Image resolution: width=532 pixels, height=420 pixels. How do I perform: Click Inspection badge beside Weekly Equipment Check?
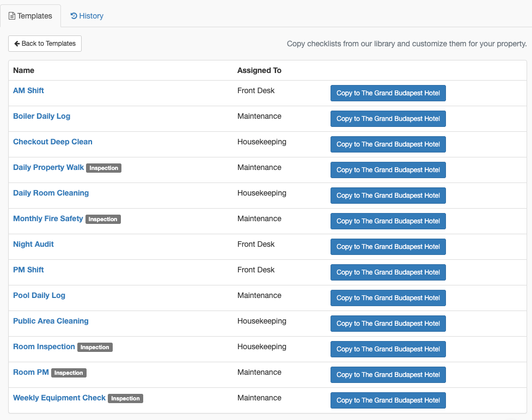[x=126, y=399]
